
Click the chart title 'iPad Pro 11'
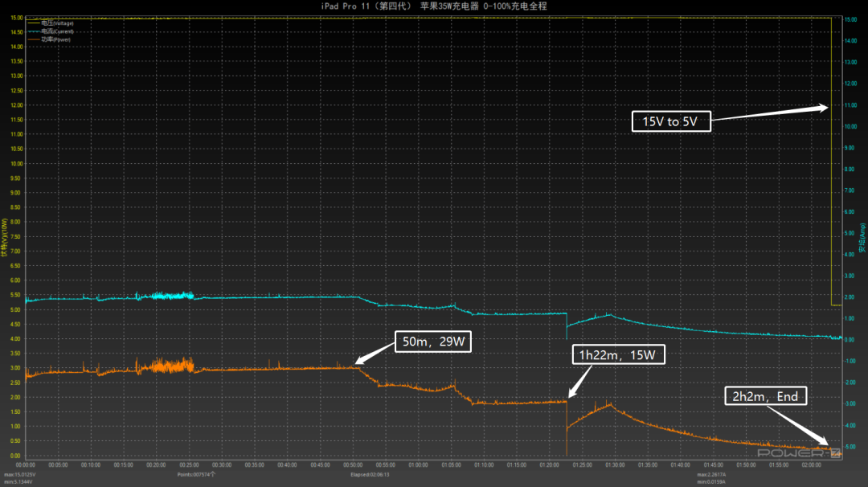tap(345, 6)
